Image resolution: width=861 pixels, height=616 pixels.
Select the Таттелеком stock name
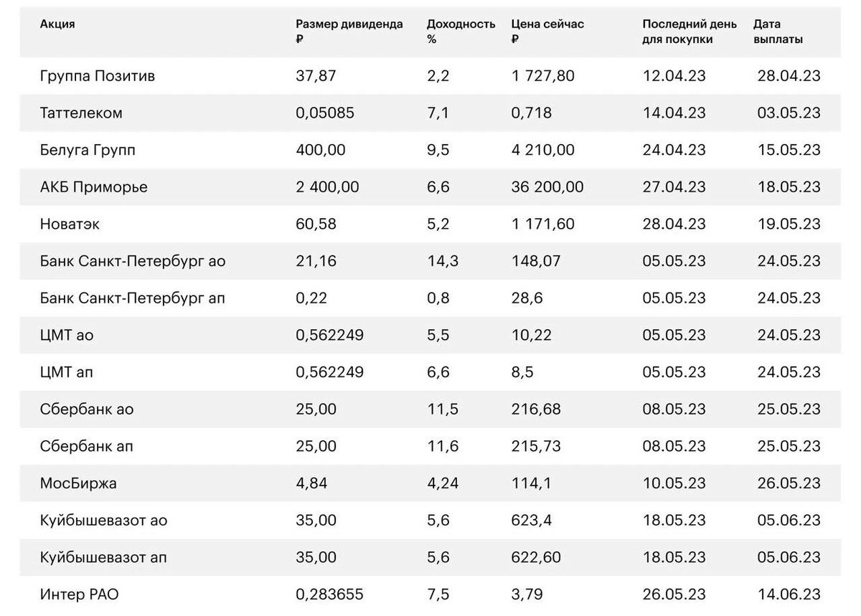click(x=81, y=113)
